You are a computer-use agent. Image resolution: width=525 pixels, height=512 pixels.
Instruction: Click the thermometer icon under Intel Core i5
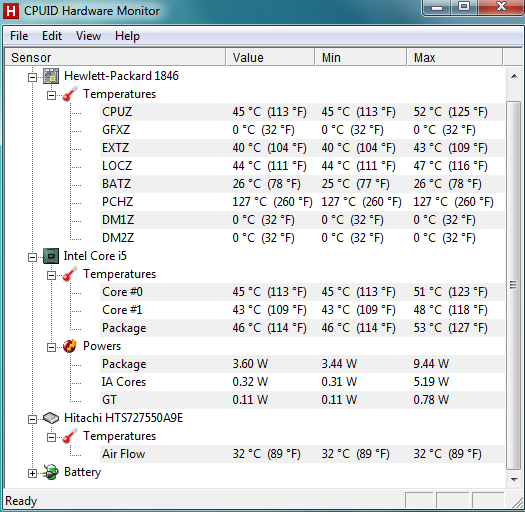(70, 274)
